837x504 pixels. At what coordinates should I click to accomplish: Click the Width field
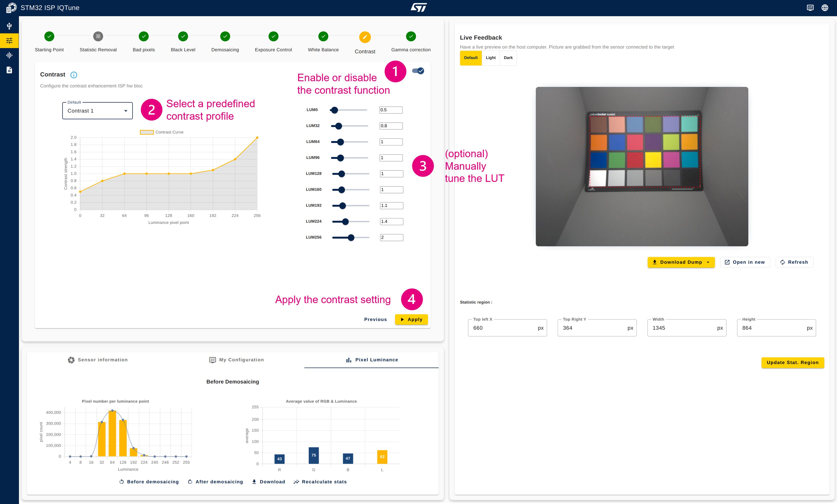[687, 328]
